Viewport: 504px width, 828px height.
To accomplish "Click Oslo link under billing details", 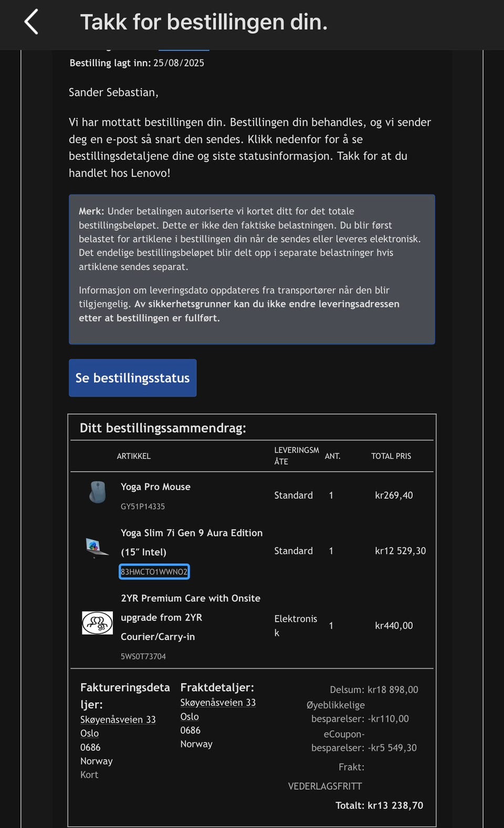I will (x=90, y=733).
